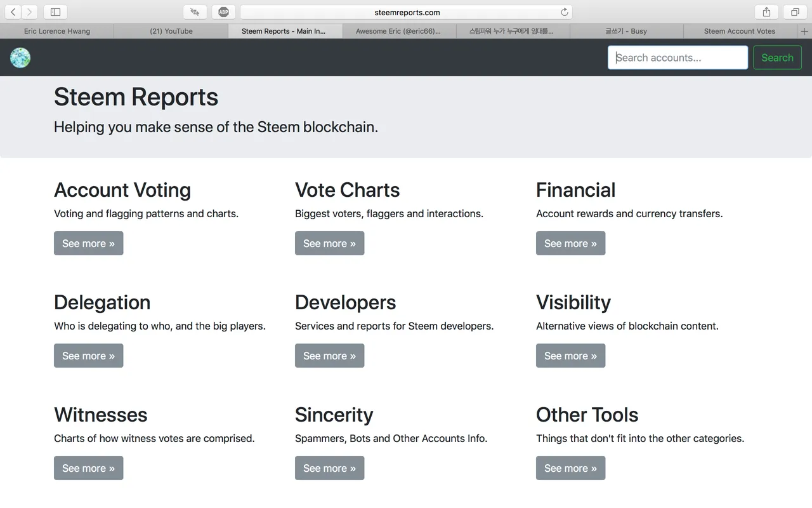Image resolution: width=812 pixels, height=508 pixels.
Task: Click 'Helping you make sense of the Steem blockchain.'
Action: [x=216, y=127]
